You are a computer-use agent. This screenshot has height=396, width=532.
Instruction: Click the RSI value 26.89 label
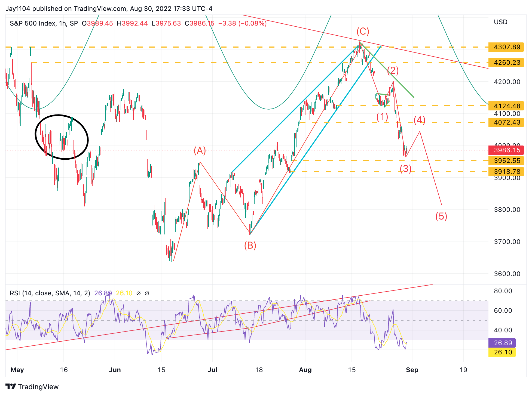pos(502,343)
